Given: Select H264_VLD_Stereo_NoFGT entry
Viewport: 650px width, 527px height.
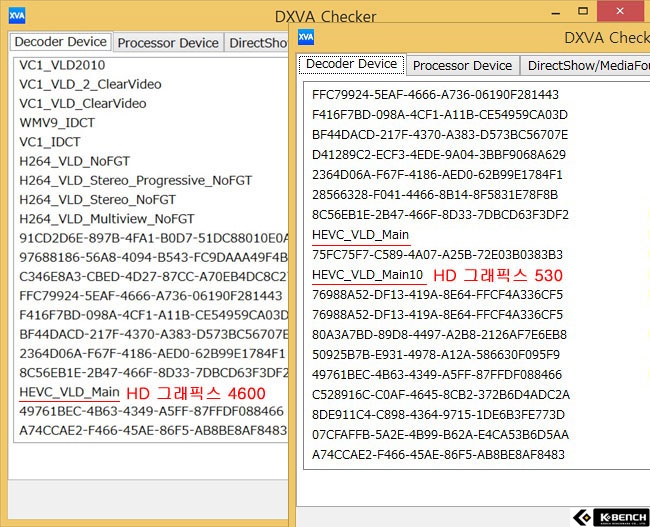Looking at the screenshot, I should pos(97,199).
